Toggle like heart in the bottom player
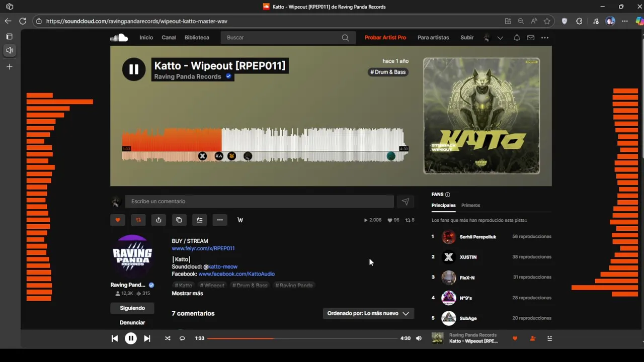This screenshot has width=644, height=362. pyautogui.click(x=515, y=338)
